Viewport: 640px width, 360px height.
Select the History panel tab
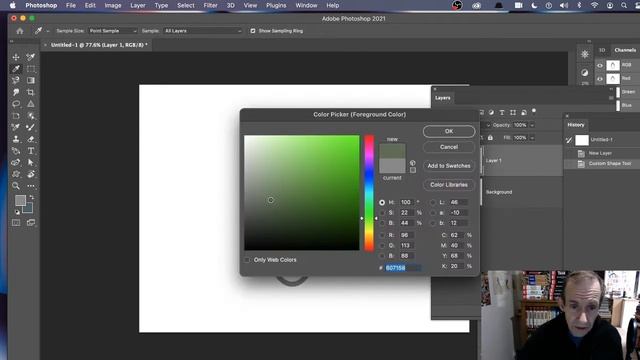point(576,125)
